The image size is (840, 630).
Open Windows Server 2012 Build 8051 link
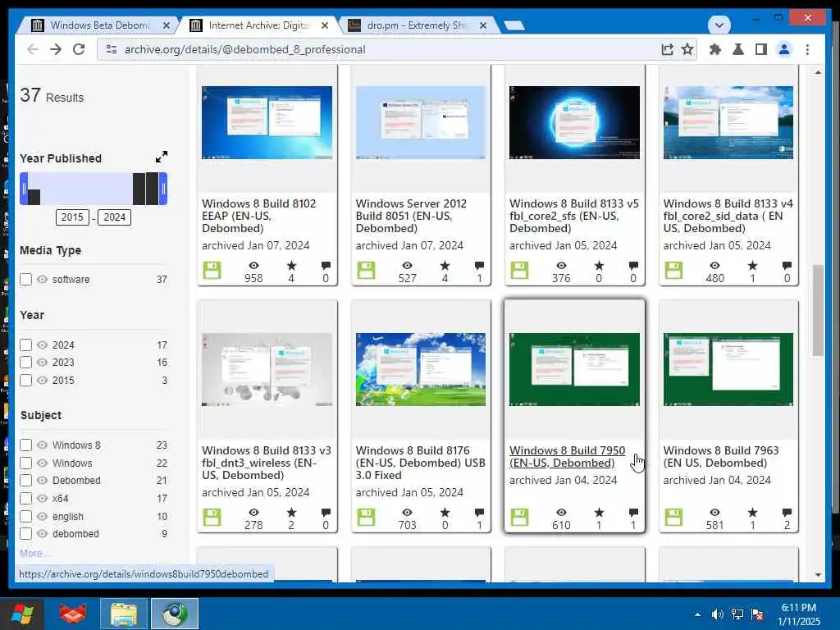[x=411, y=216]
